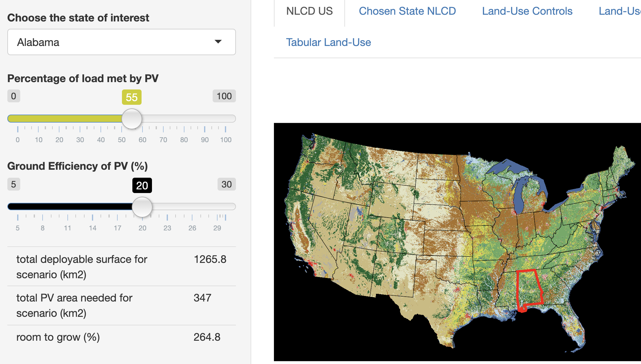The width and height of the screenshot is (641, 364).
Task: Click the dropdown arrow next to Alabama
Action: click(218, 42)
